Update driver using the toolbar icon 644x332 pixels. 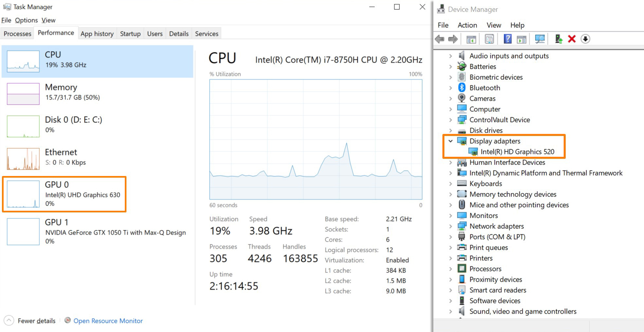pos(558,39)
